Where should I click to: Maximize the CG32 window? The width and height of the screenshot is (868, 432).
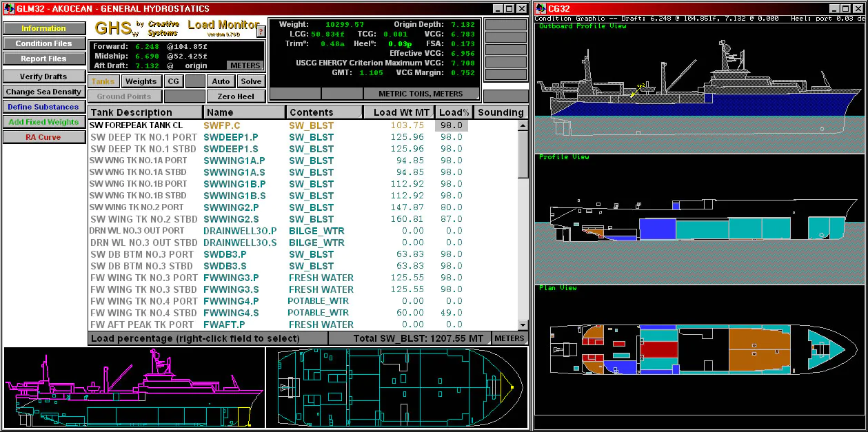[846, 9]
